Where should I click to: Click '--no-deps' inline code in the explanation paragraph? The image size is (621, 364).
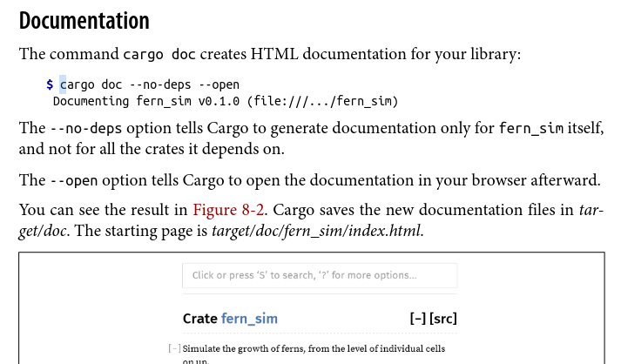[81, 129]
